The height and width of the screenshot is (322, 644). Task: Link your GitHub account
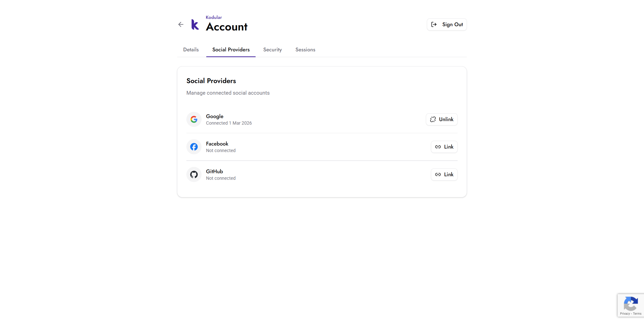tap(444, 174)
